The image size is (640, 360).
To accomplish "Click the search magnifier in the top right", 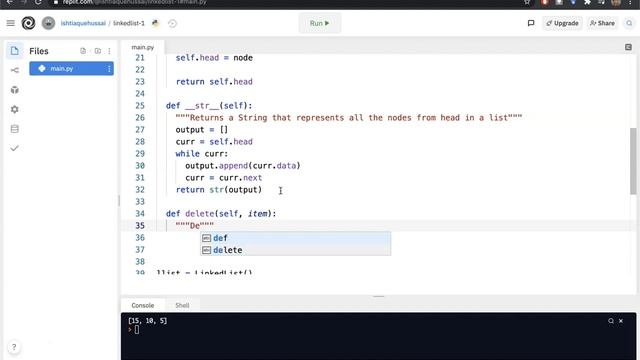I will click(629, 23).
